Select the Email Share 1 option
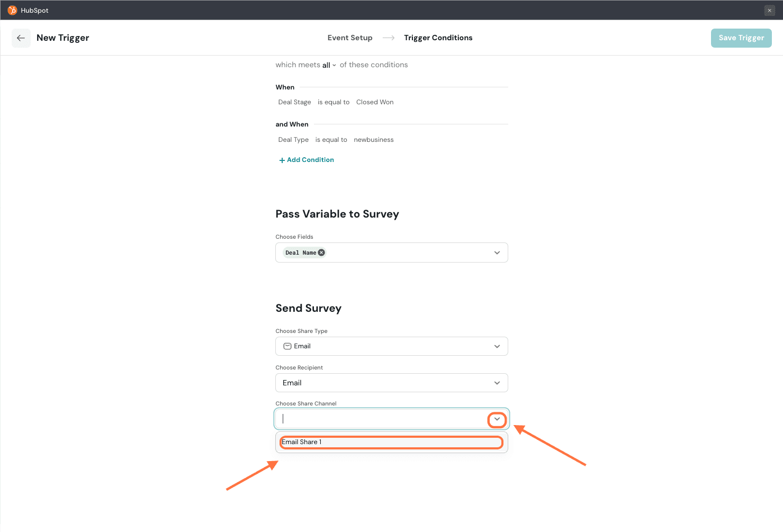The image size is (783, 532). click(391, 442)
